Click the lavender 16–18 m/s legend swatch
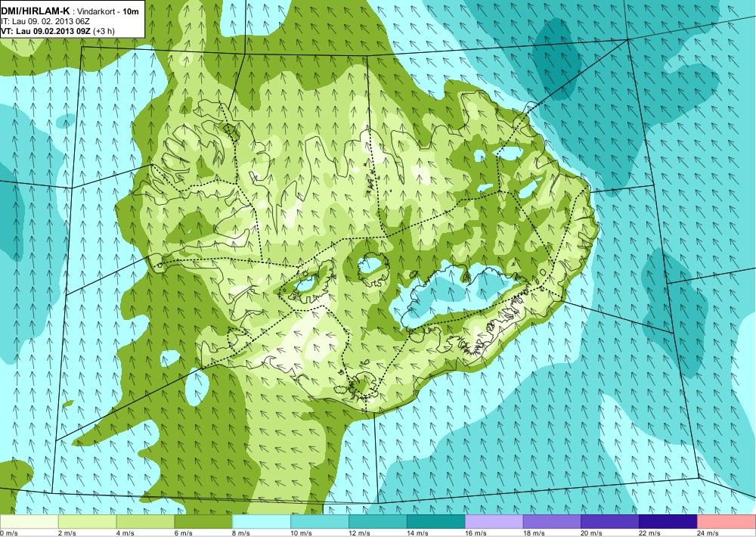The height and width of the screenshot is (537, 756). pos(494,522)
